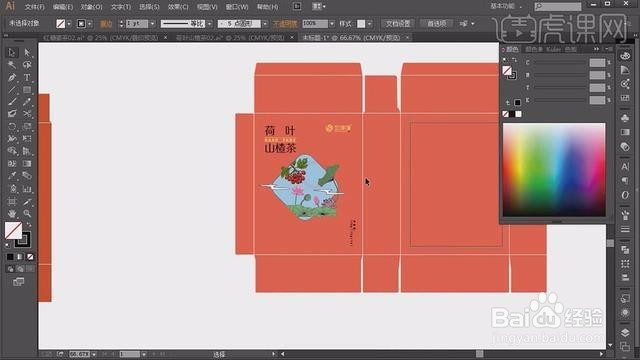The image size is (640, 360).
Task: Select the Shape Builder tool
Action: click(12, 151)
